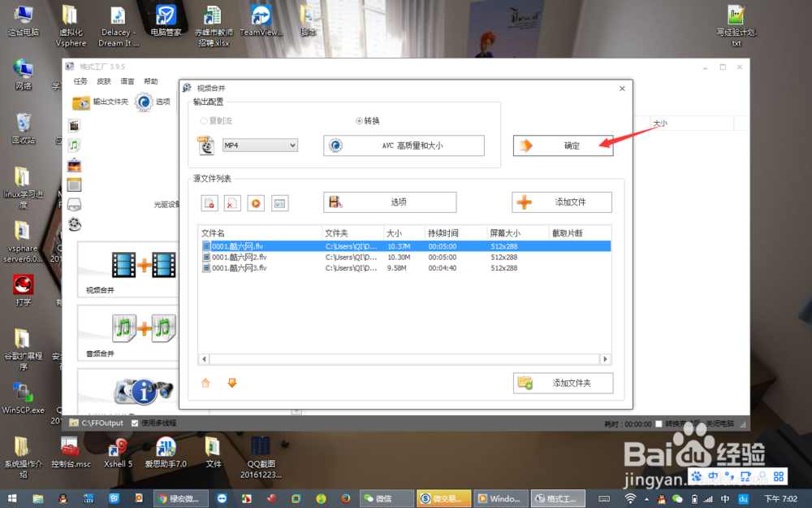Open TeamViewer desktop shortcut
812x508 pixels.
261,21
